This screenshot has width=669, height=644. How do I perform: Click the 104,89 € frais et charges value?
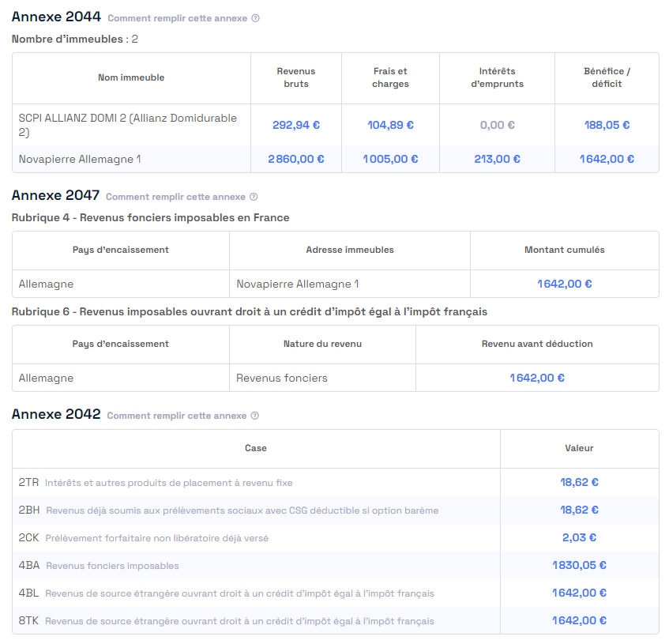[x=390, y=125]
